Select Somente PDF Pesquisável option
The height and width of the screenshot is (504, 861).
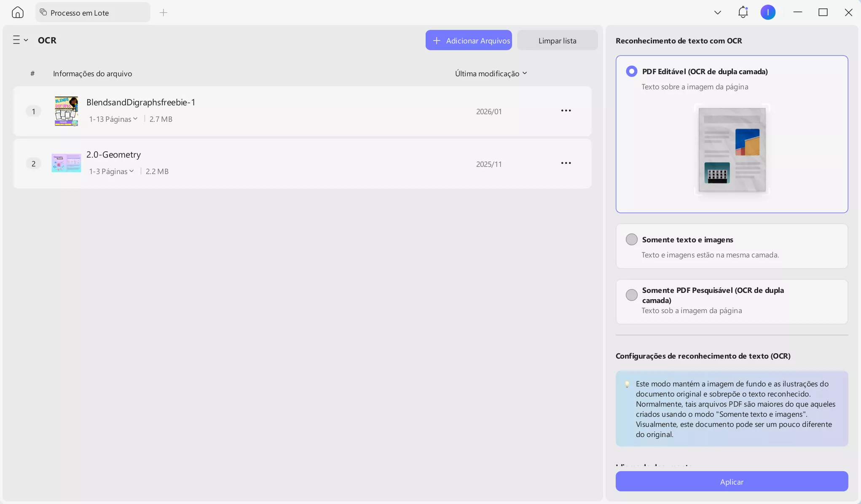(631, 295)
